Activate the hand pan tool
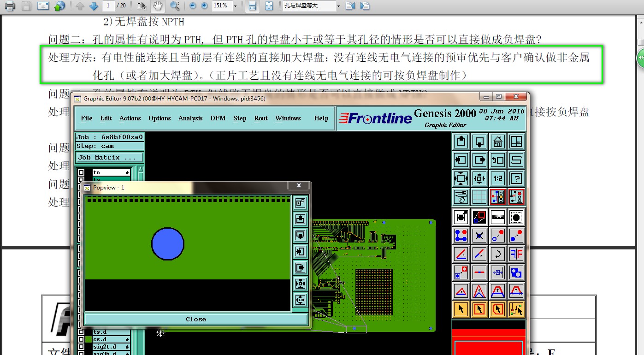The height and width of the screenshot is (355, 644). click(158, 6)
